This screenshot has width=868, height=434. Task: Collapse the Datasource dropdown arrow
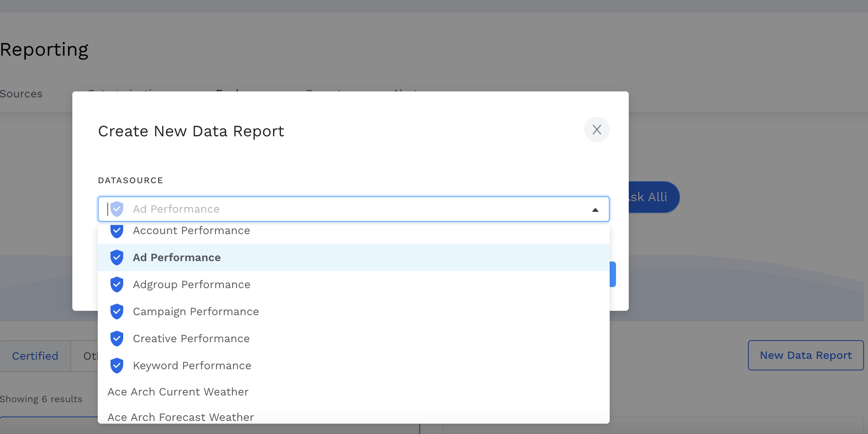click(x=595, y=210)
